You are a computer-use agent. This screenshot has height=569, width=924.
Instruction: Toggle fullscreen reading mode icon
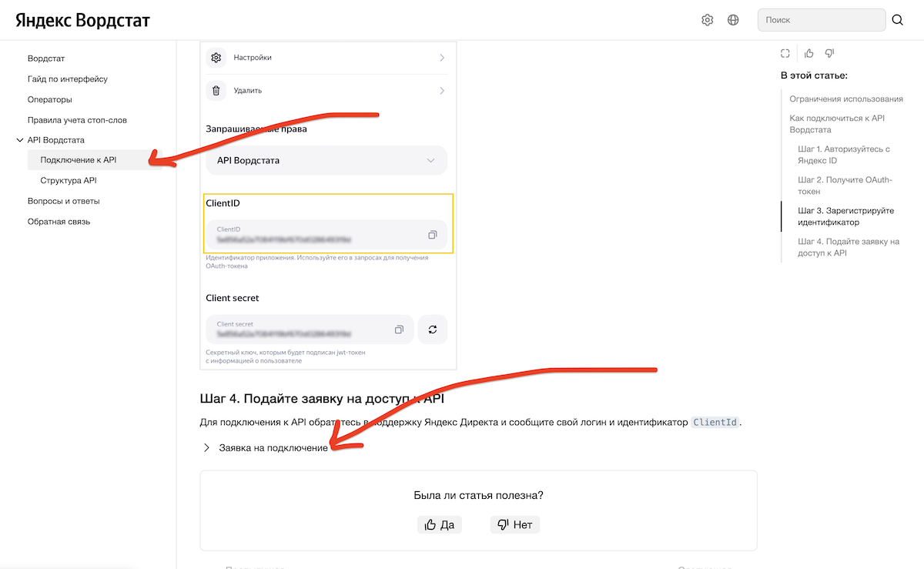tap(785, 53)
